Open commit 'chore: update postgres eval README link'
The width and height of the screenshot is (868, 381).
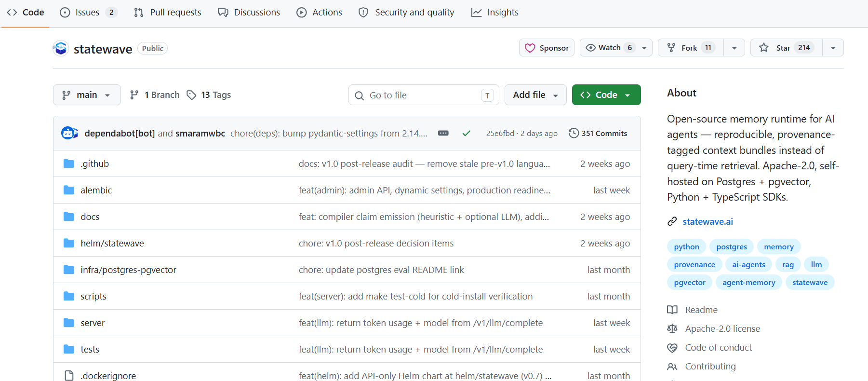(x=381, y=270)
